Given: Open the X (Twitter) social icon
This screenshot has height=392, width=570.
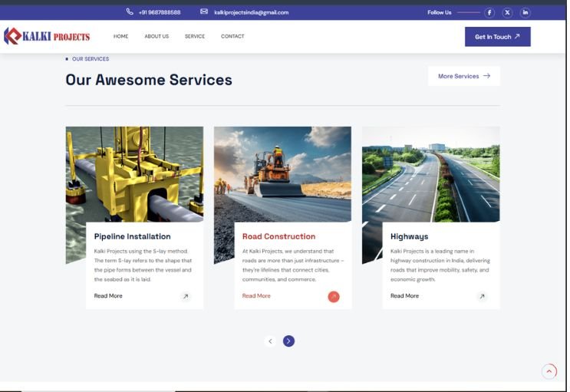Looking at the screenshot, I should coord(507,13).
